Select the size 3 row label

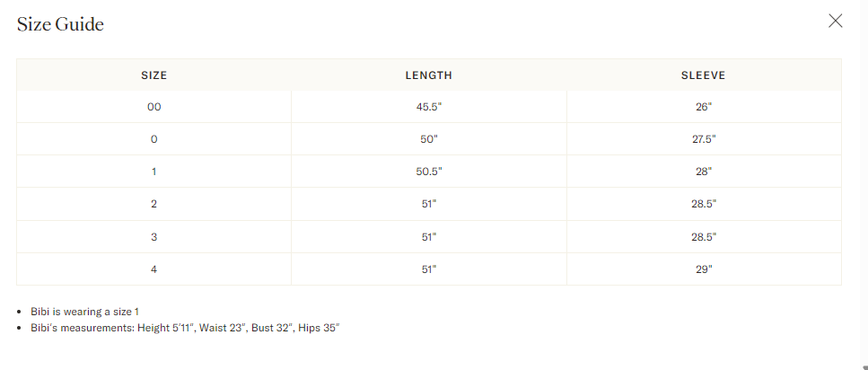[153, 237]
